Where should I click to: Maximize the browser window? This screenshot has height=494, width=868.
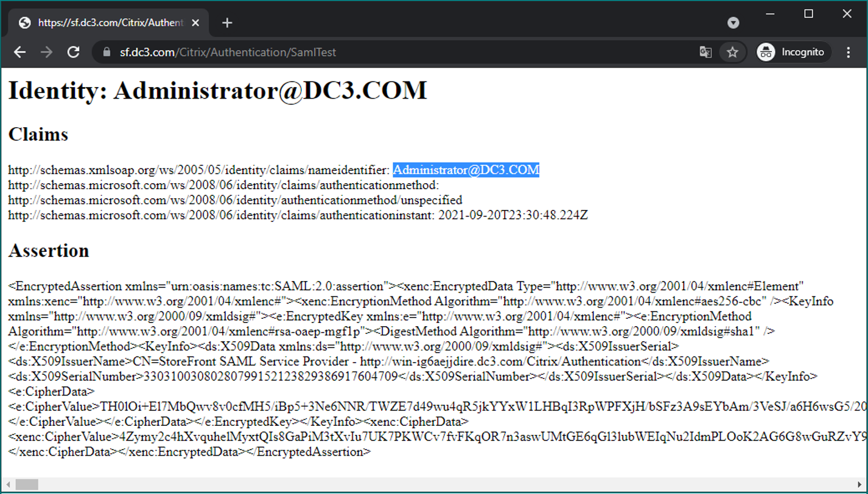click(x=809, y=14)
